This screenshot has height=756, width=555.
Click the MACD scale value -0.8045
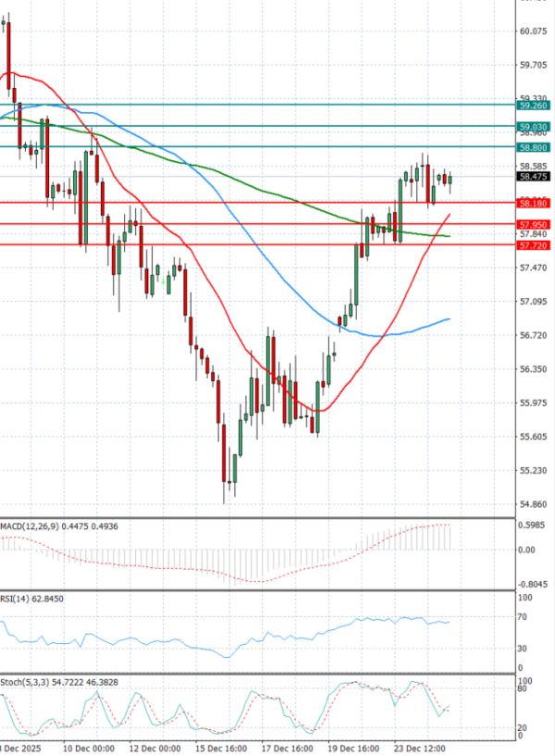(x=534, y=584)
